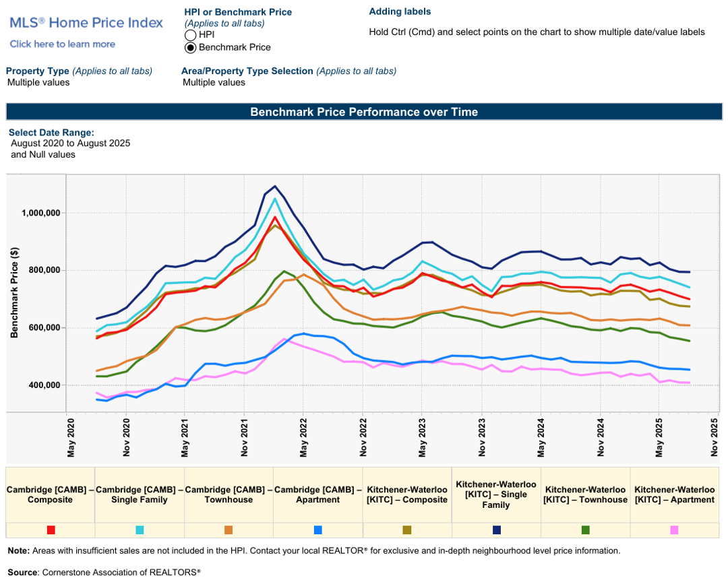Click the Benchmark Price Performance over Time header
The width and height of the screenshot is (728, 582).
point(364,112)
